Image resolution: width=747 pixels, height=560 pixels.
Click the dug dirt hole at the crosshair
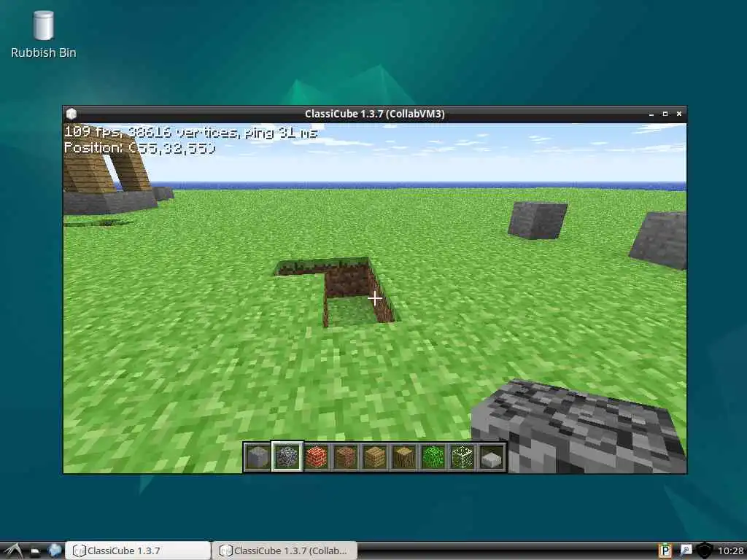[375, 298]
